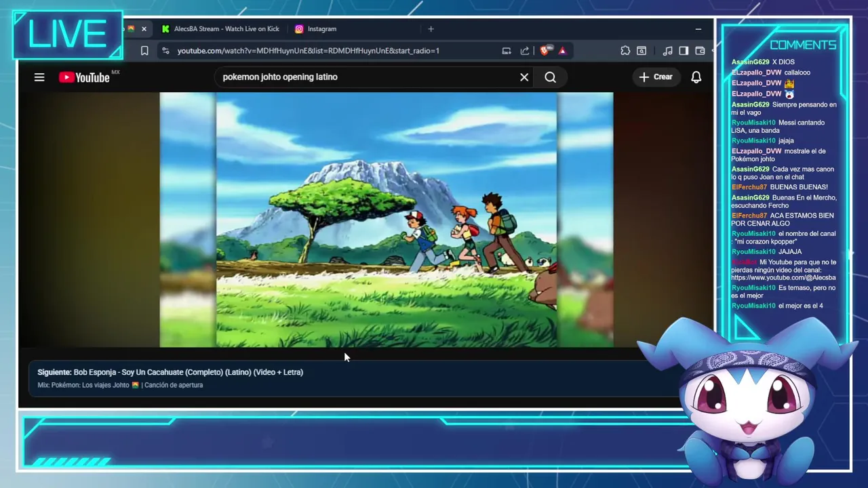Click the username AsasinG629 beside X DIOS

click(750, 62)
